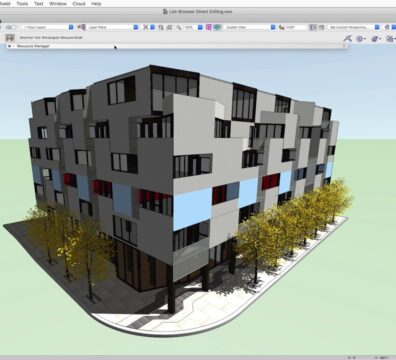Screen dimensions: 396x360
Task: Open the Cloud menu
Action: (x=79, y=4)
